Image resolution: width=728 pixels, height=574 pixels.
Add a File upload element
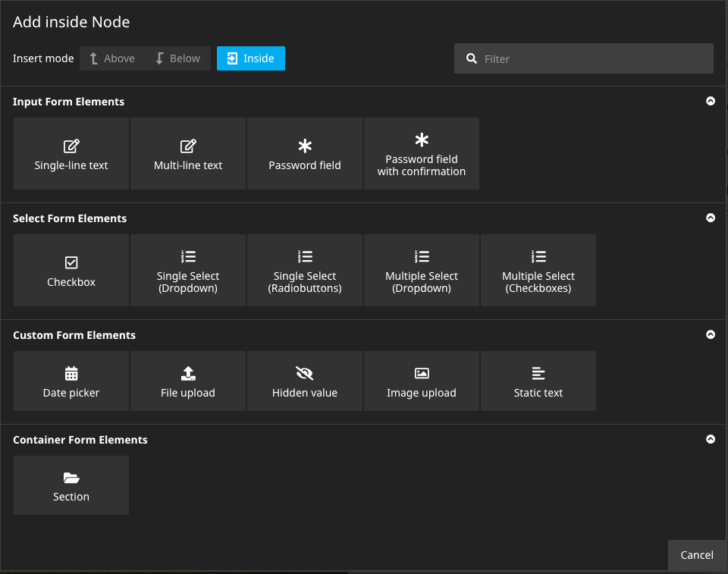[x=187, y=381]
